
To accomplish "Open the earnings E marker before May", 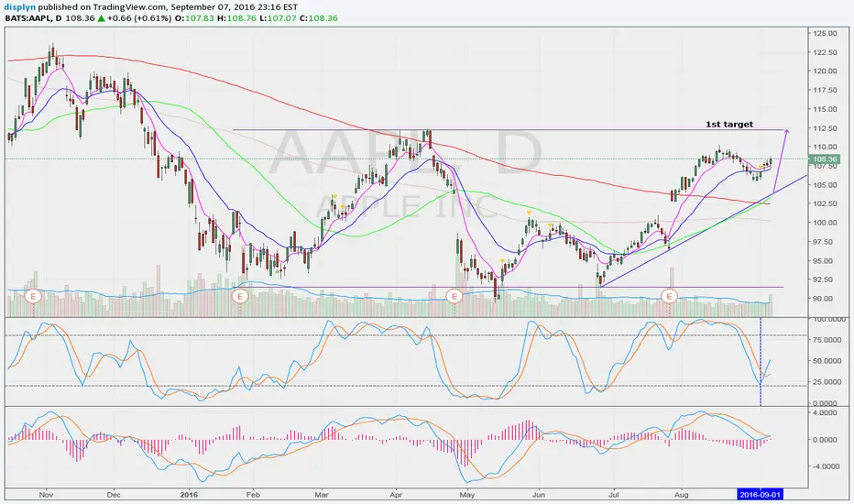I will (x=454, y=296).
